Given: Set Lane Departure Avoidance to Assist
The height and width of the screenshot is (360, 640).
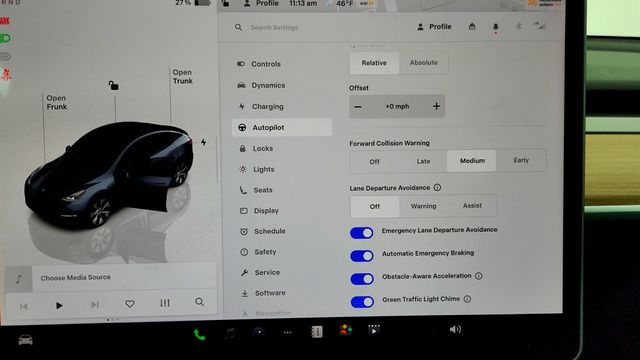Looking at the screenshot, I should coord(472,206).
